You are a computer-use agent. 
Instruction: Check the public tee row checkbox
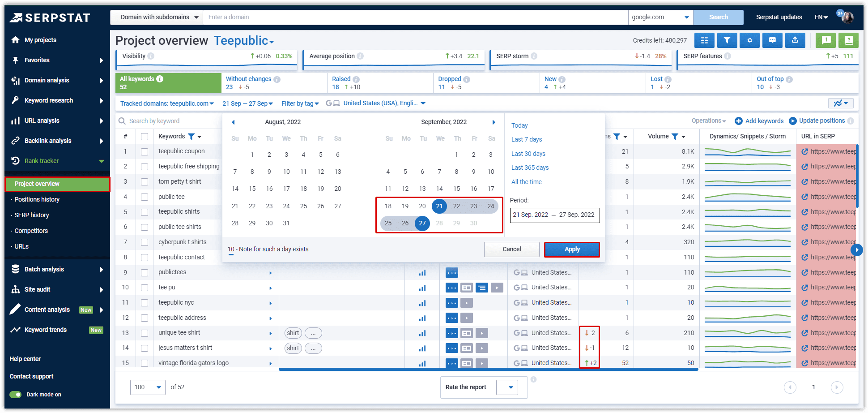pos(145,197)
